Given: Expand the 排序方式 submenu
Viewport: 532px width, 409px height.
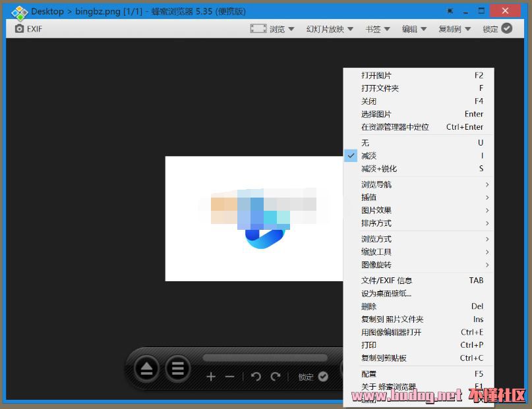Looking at the screenshot, I should (419, 223).
